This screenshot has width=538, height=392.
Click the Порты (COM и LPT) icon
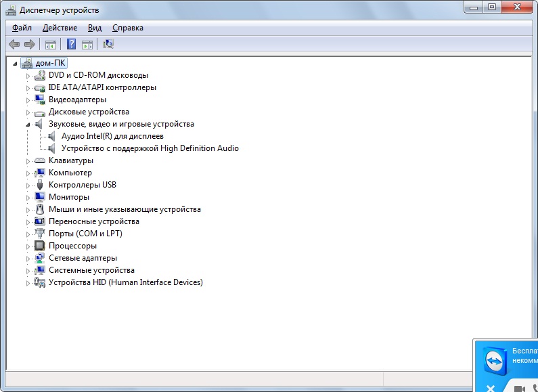coord(40,234)
